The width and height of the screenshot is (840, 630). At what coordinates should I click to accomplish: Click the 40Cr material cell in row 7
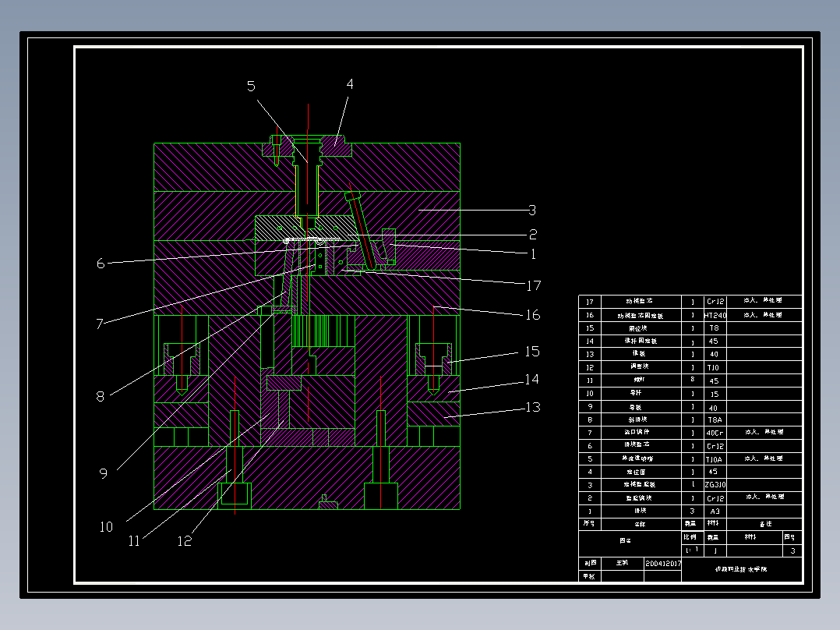[x=715, y=433]
